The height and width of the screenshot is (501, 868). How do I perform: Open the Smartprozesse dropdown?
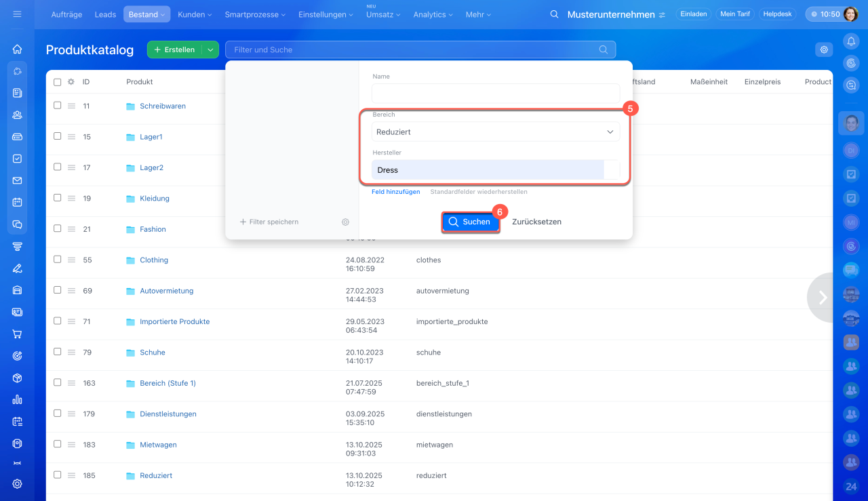[255, 14]
